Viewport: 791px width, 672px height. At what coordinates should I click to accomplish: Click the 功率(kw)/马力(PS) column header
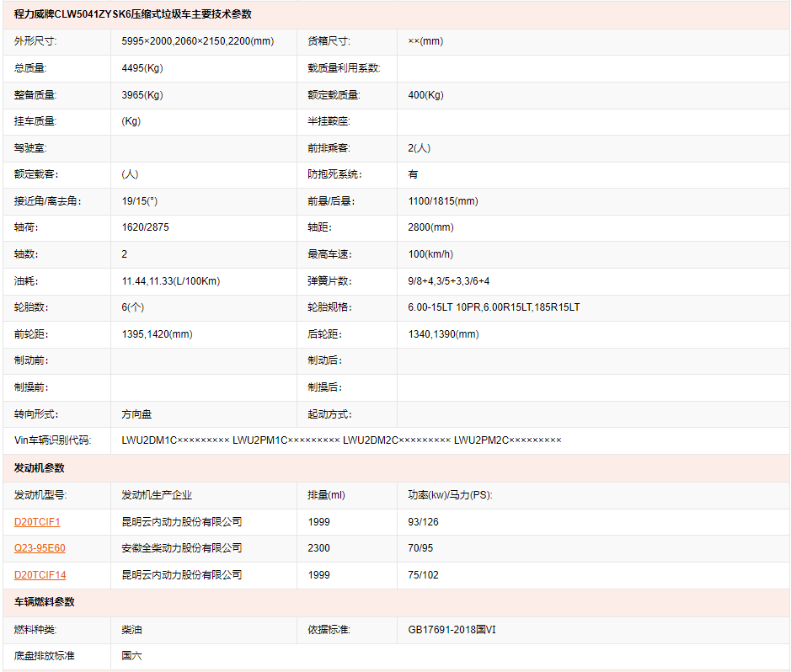pos(450,495)
